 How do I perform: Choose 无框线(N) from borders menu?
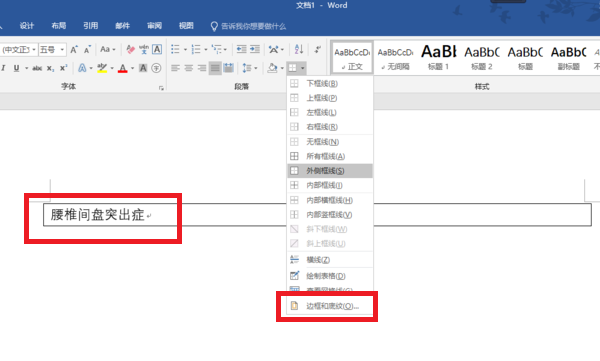330,142
